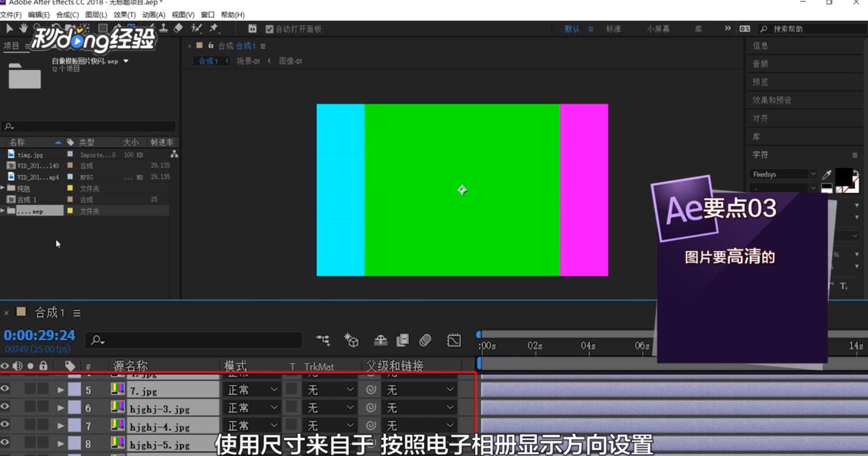Open the Graph Editor in the timeline
868x456 pixels.
[x=453, y=340]
